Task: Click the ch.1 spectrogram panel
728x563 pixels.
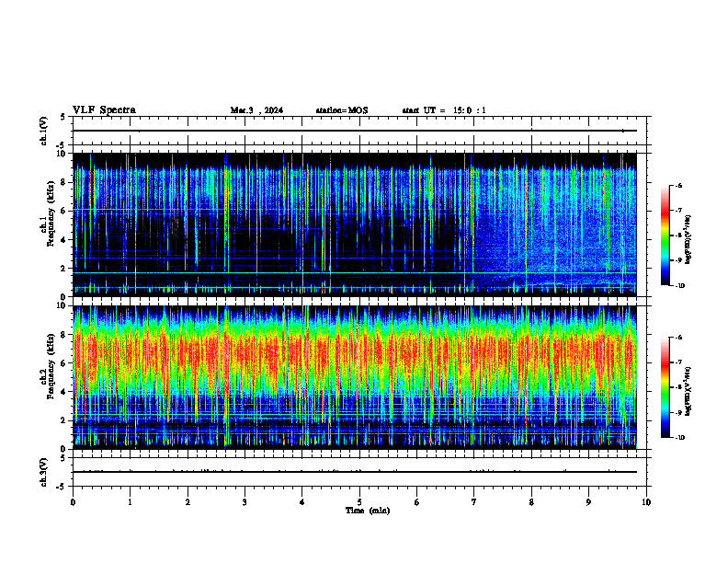Action: 355,224
